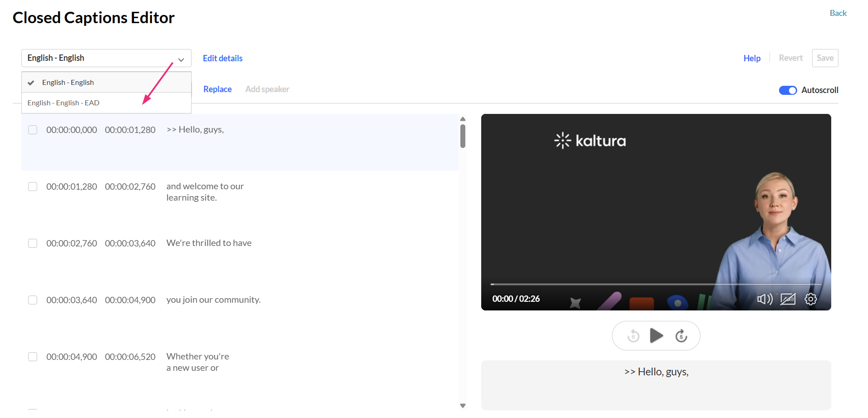Click the play button below the video

(656, 336)
